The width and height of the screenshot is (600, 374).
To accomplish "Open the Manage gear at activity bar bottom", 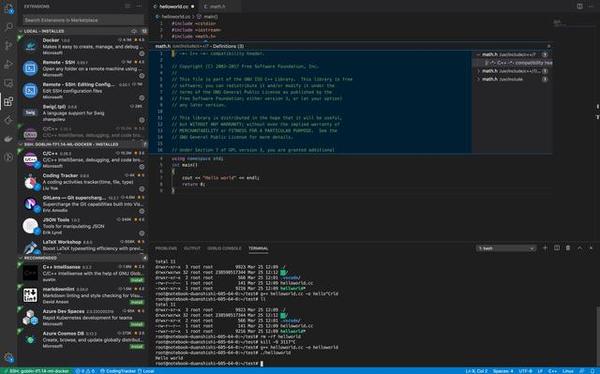I will point(9,358).
